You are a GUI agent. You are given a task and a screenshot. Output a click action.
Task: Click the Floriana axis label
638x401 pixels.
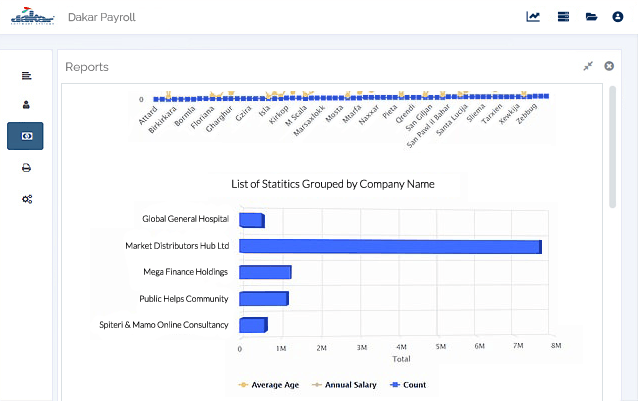pos(202,118)
